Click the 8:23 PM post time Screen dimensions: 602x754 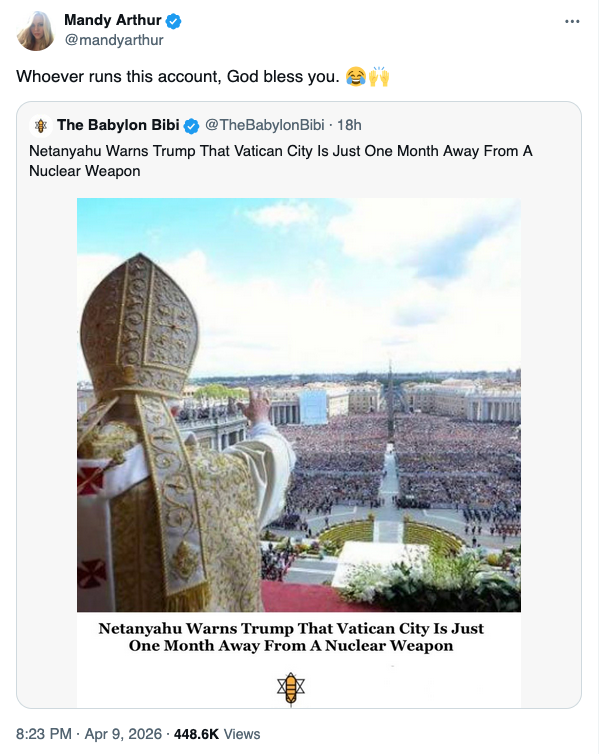click(x=43, y=734)
